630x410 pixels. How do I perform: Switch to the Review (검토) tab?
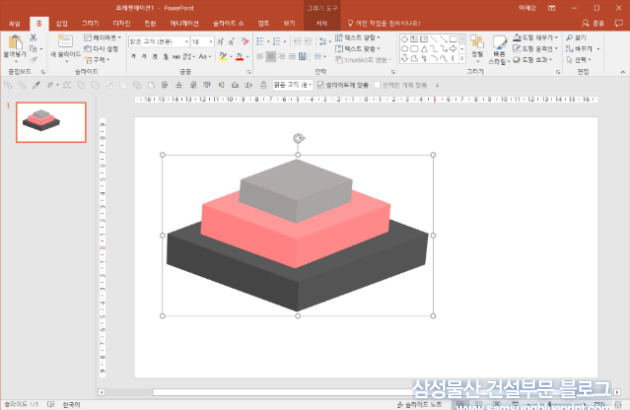point(264,23)
